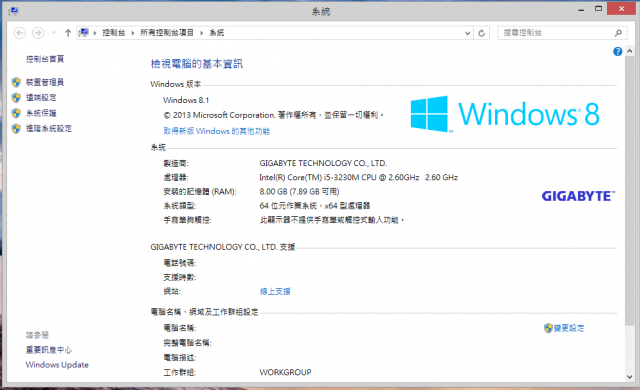640x390 pixels.
Task: Click shield icon next to 變更設定
Action: 548,328
